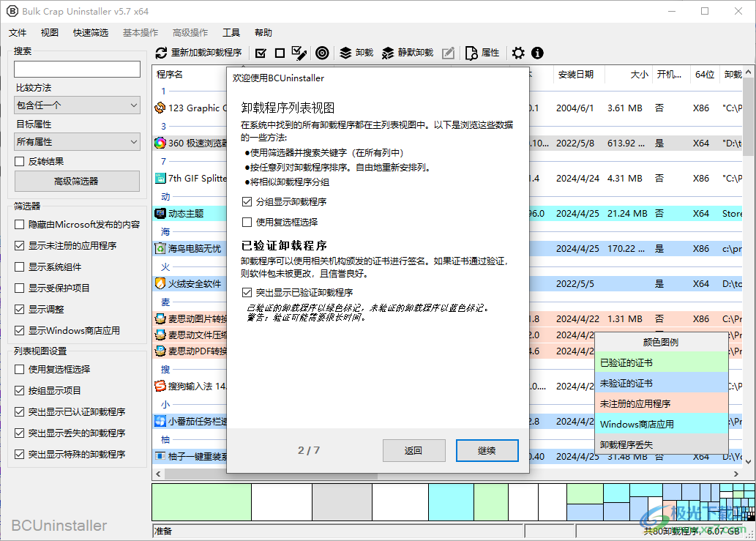Click the horizontal scrollbar right arrow
The height and width of the screenshot is (541, 756).
point(736,474)
